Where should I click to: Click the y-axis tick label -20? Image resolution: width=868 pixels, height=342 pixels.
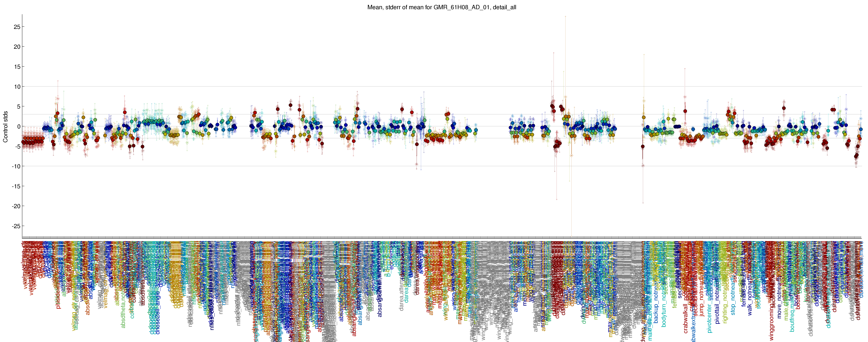[16, 206]
